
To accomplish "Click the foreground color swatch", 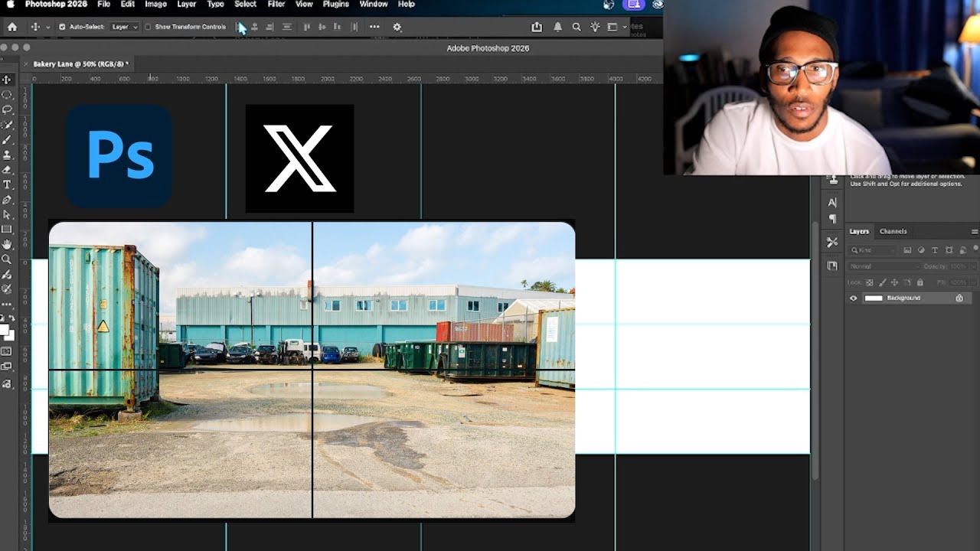I will (x=5, y=330).
